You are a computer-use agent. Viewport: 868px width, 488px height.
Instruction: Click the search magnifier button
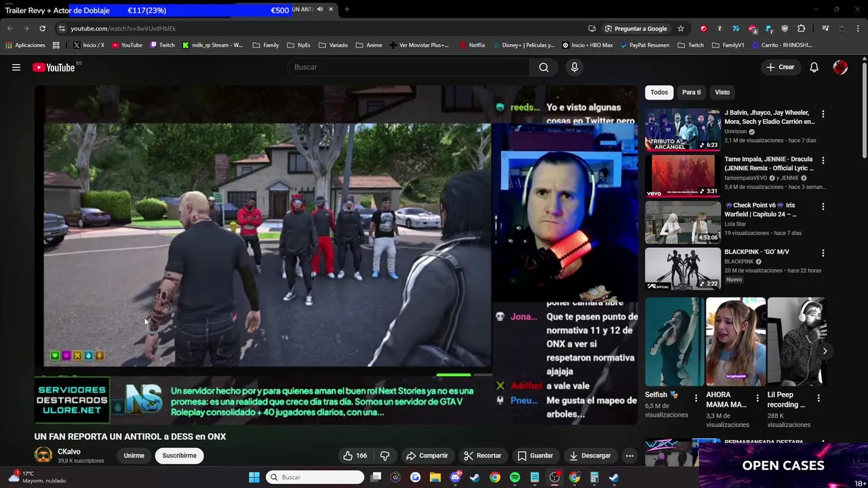pyautogui.click(x=544, y=67)
